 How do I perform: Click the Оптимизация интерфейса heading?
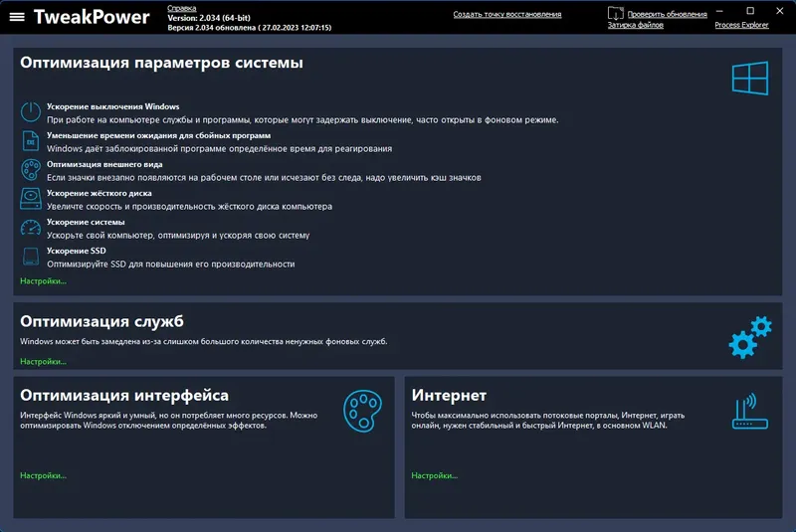[x=124, y=395]
